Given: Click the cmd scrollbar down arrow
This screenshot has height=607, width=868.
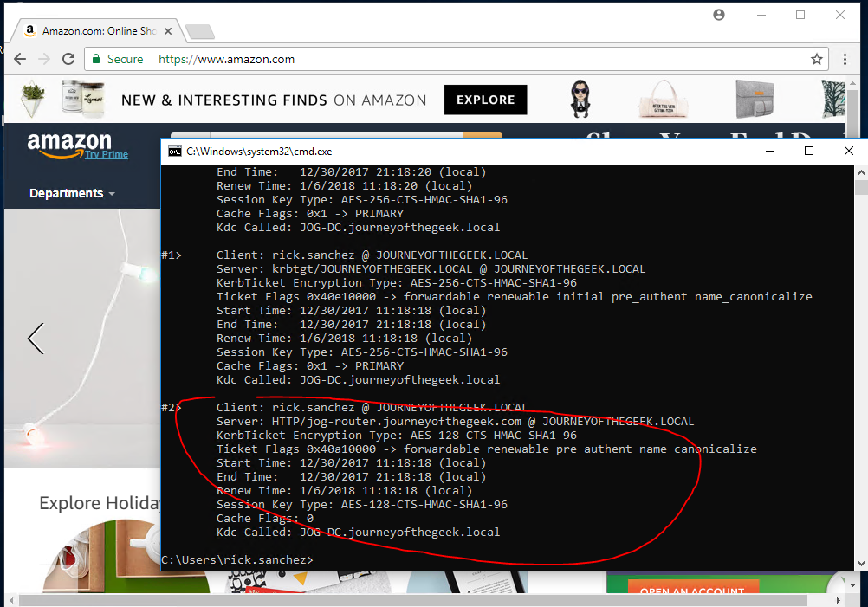Looking at the screenshot, I should (x=861, y=563).
